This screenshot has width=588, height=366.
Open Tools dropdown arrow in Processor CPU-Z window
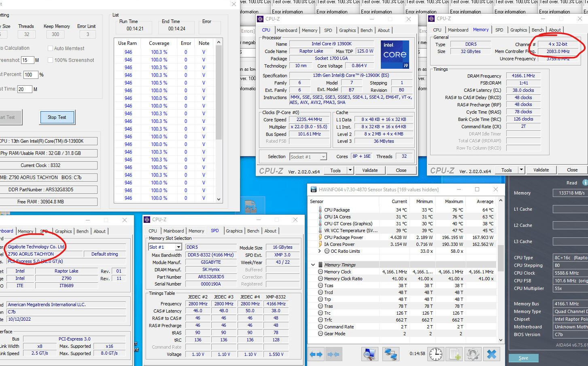point(350,170)
